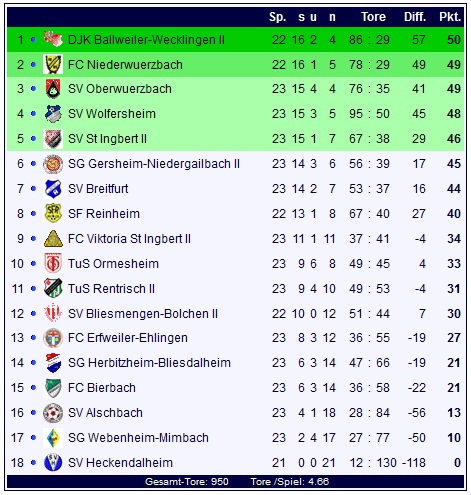Viewport: 471px width, 495px height.
Task: Click the SG Webenheim-Mimbach diamond logo
Action: pyautogui.click(x=54, y=438)
